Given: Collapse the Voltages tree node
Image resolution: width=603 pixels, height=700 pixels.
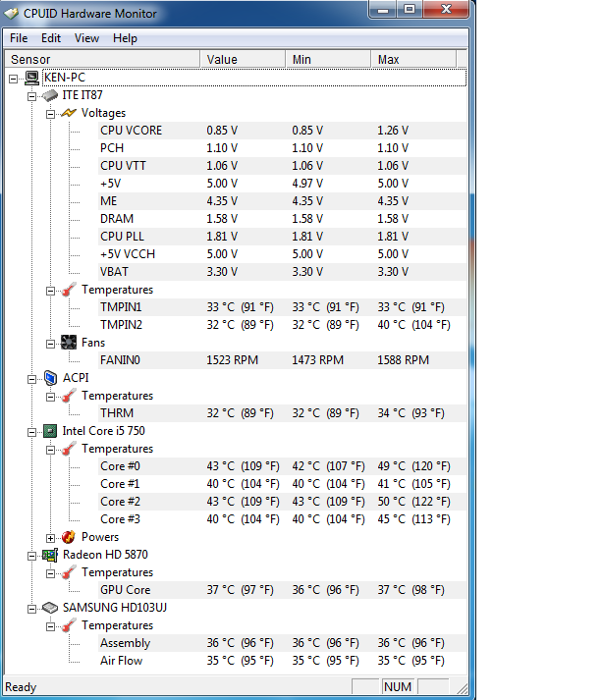Looking at the screenshot, I should tap(51, 113).
